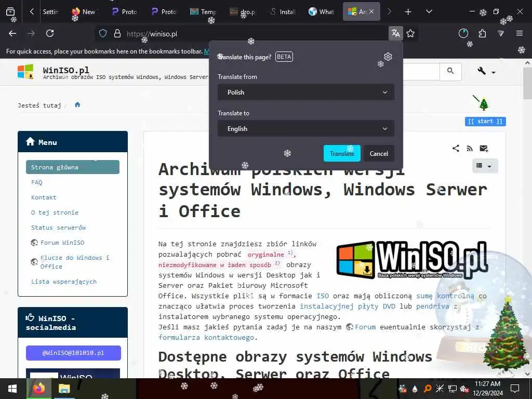Switch to the Settings tab
Image resolution: width=532 pixels, height=399 pixels.
(50, 11)
